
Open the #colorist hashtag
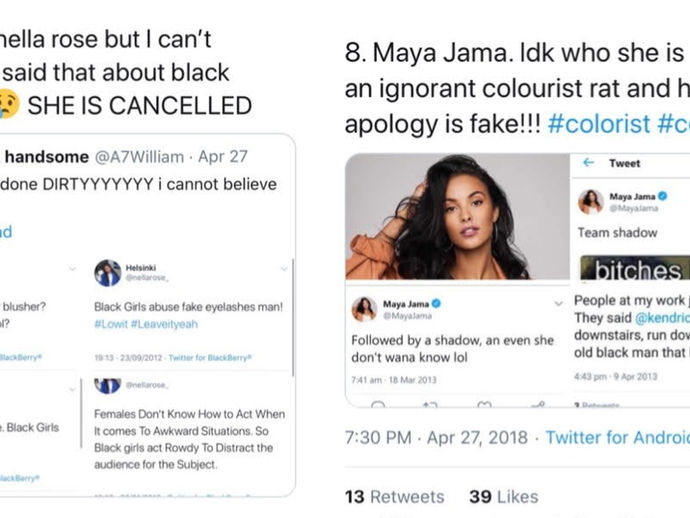pos(599,124)
